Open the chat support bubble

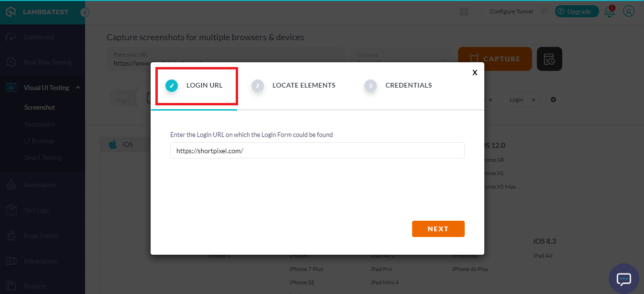pos(624,279)
